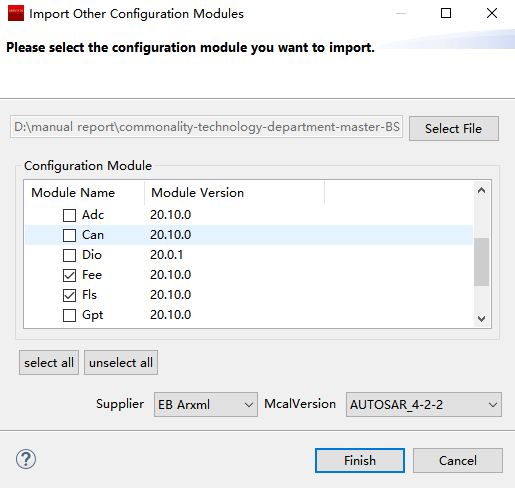Click the help question mark icon
515x488 pixels.
point(26,459)
